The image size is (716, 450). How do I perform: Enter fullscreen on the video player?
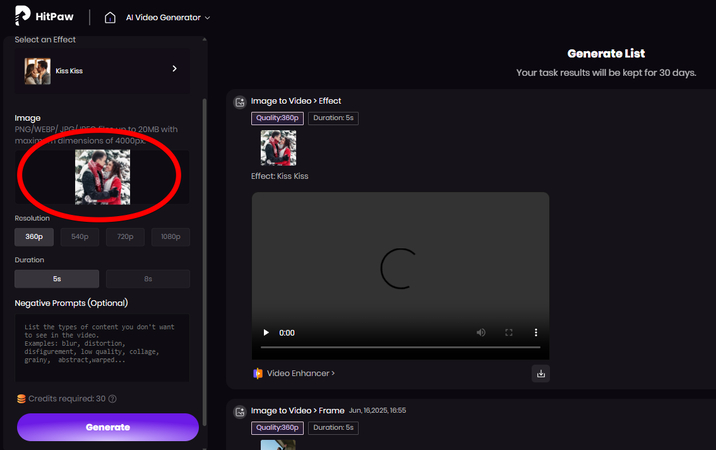tap(509, 333)
